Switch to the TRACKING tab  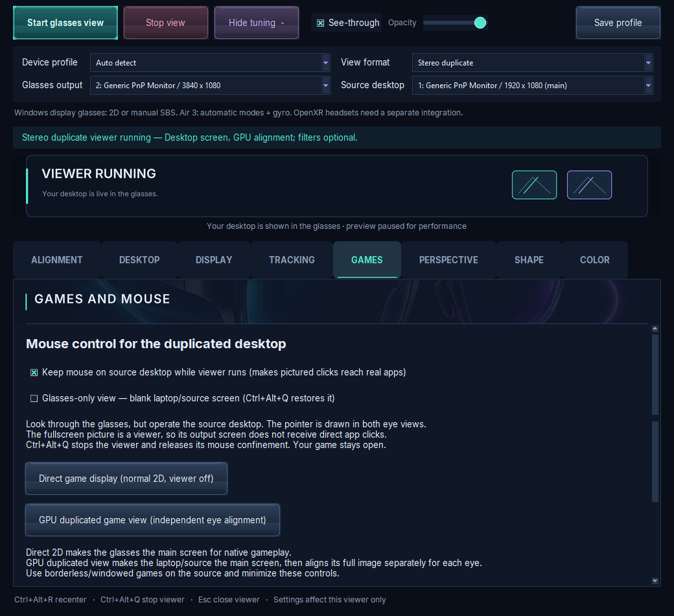[292, 260]
